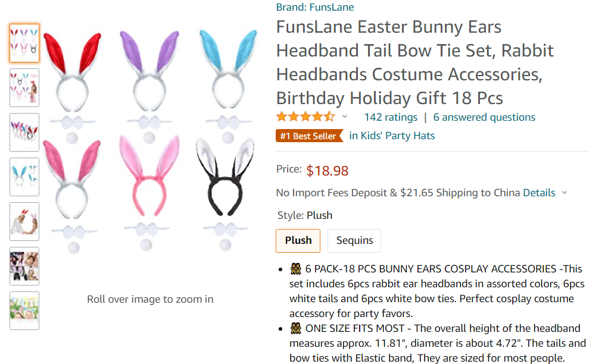This screenshot has width=602, height=364.
Task: Open the second product thumbnail image
Action: click(24, 87)
